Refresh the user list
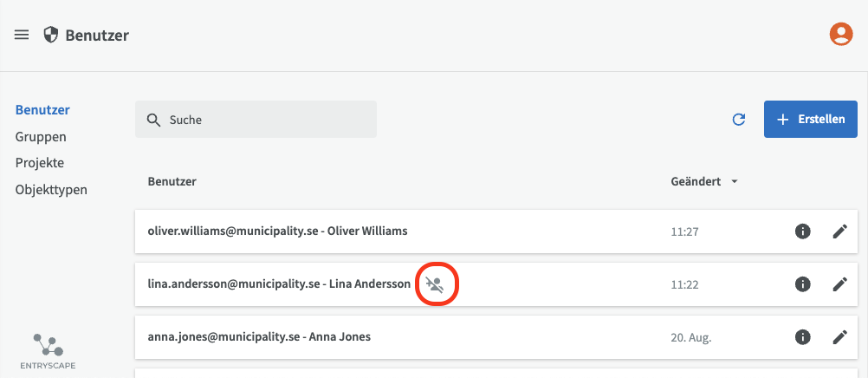 pos(739,120)
